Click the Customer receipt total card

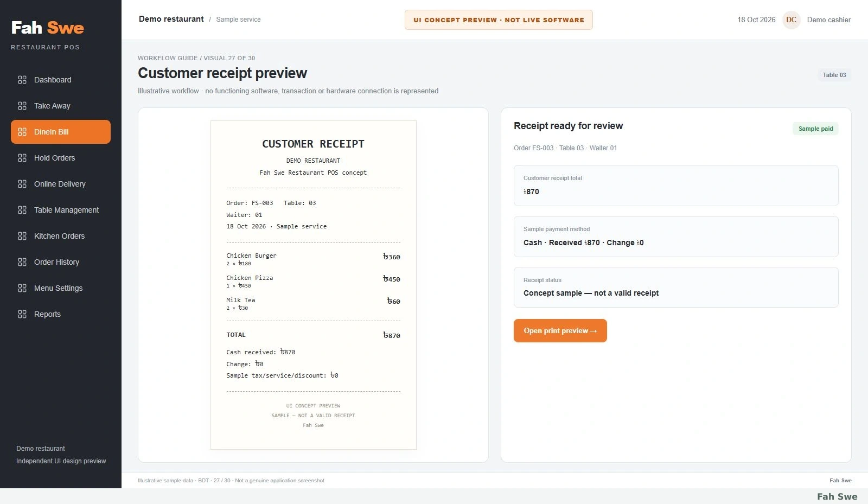tap(676, 186)
